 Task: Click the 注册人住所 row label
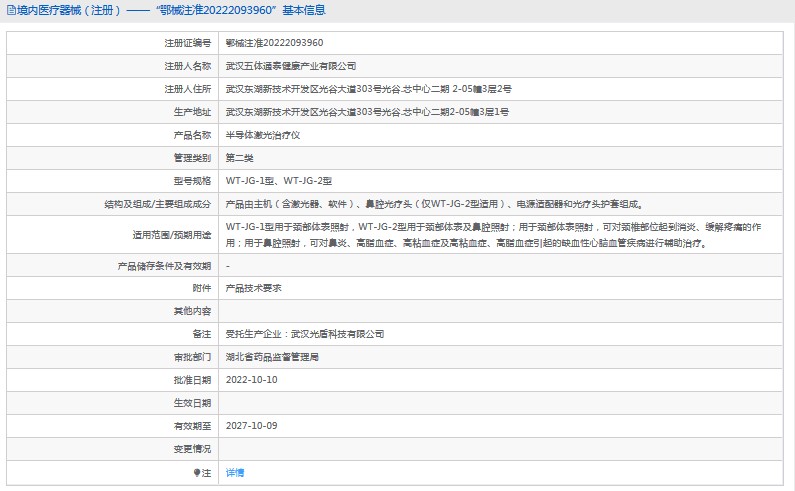tap(188, 89)
